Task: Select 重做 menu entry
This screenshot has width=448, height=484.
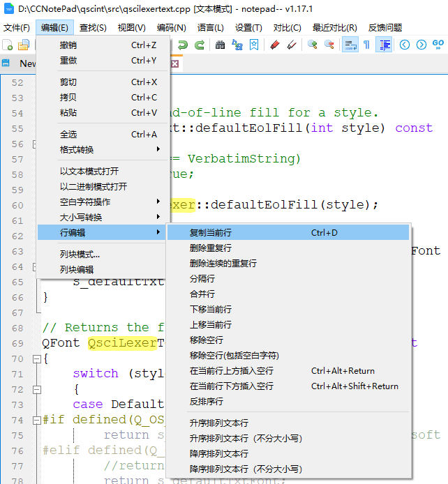Action: click(103, 61)
